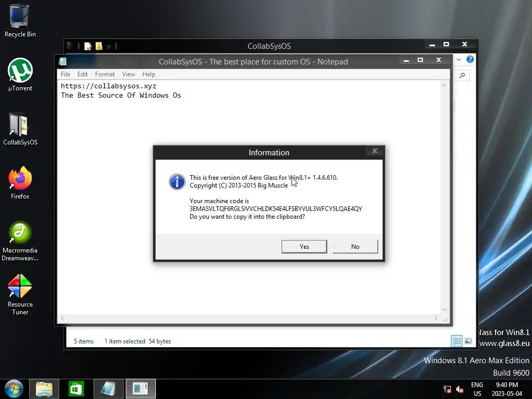Minimize the Notepad window
The height and width of the screenshot is (399, 532).
point(406,60)
